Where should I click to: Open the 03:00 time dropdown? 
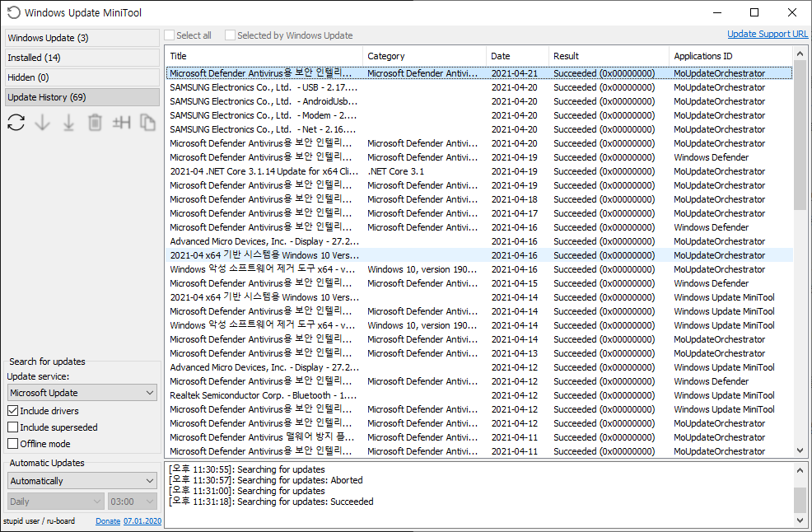pyautogui.click(x=133, y=502)
